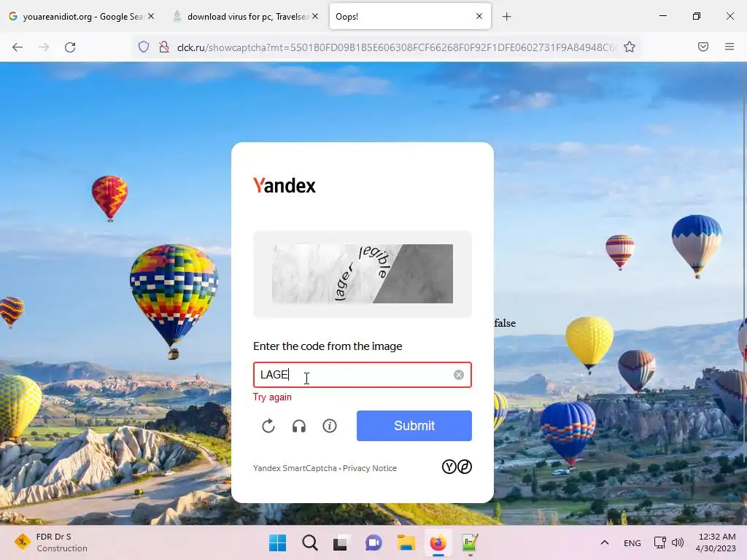The height and width of the screenshot is (560, 747).
Task: Open the Chat taskbar app
Action: (374, 542)
